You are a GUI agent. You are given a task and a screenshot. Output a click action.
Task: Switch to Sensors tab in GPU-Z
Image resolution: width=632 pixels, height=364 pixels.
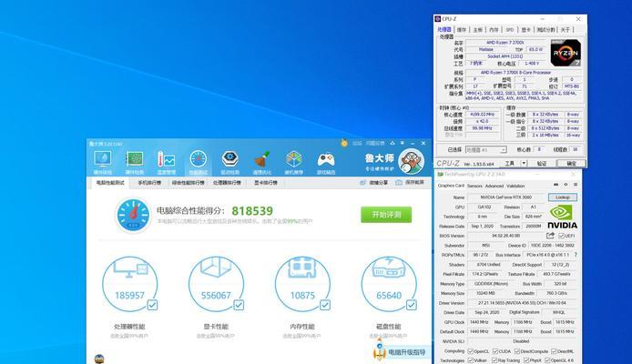click(474, 186)
